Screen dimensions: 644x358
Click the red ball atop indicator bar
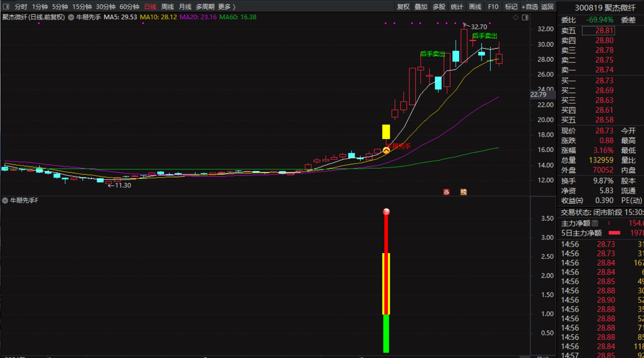pos(386,212)
